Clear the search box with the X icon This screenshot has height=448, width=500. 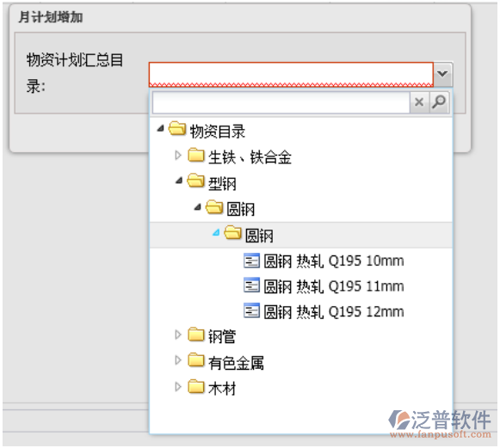pos(419,102)
